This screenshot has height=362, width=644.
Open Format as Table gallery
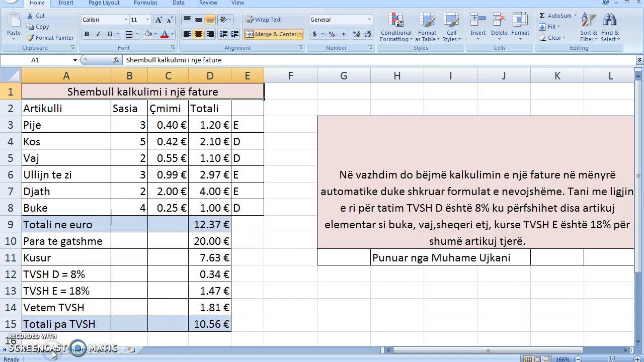(427, 28)
